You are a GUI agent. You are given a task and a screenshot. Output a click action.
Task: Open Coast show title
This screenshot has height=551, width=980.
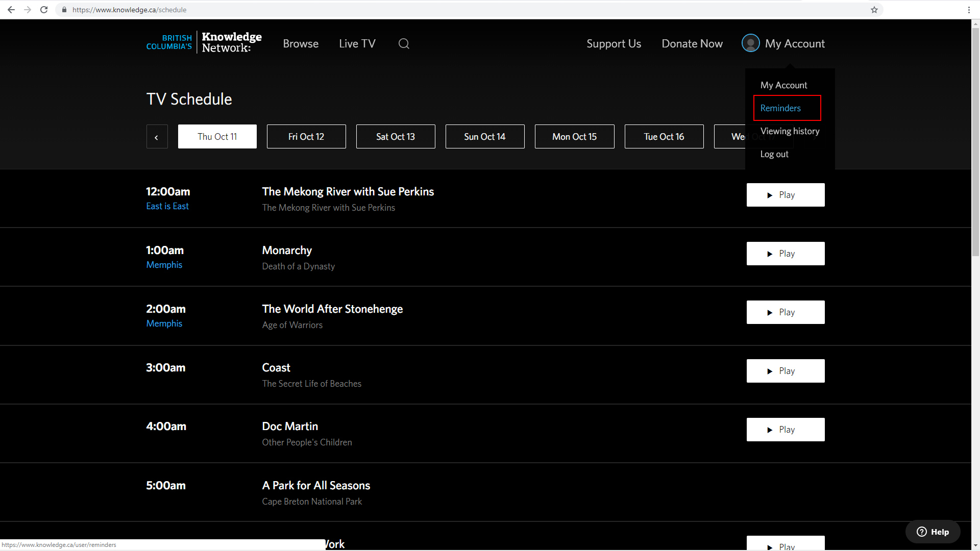(x=276, y=368)
